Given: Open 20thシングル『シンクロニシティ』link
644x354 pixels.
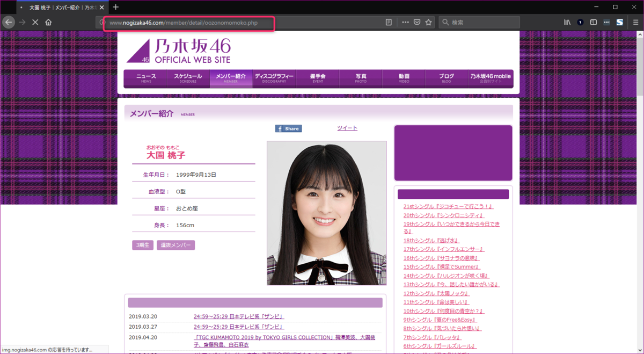Looking at the screenshot, I should click(444, 215).
